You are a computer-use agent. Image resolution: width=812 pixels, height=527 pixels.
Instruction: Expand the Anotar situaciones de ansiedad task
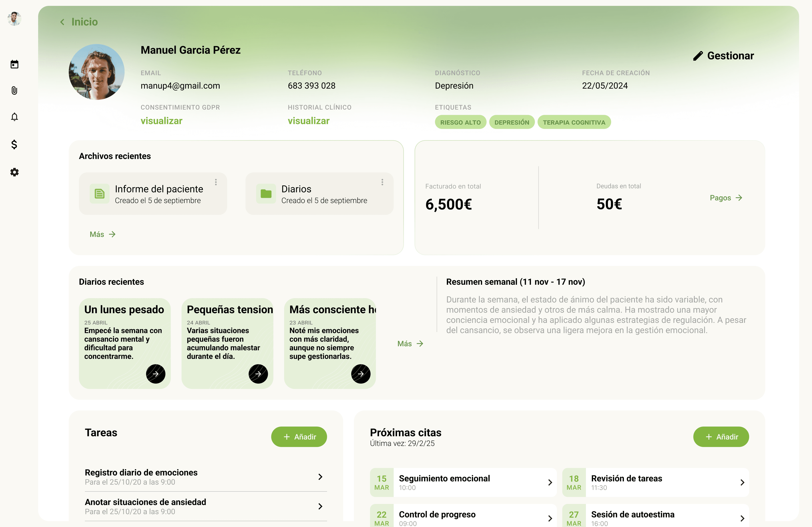coord(320,506)
